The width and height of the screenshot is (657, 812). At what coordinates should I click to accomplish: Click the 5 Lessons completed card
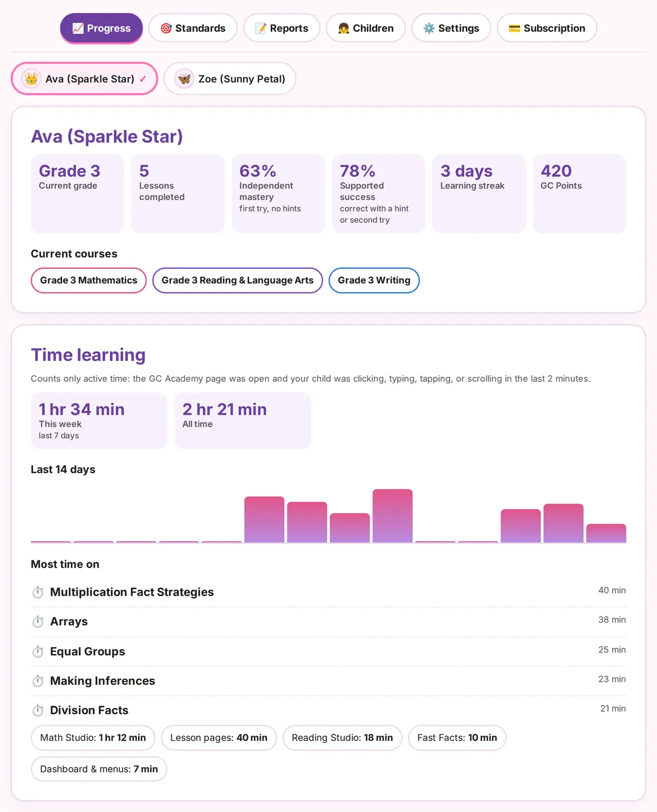[178, 194]
